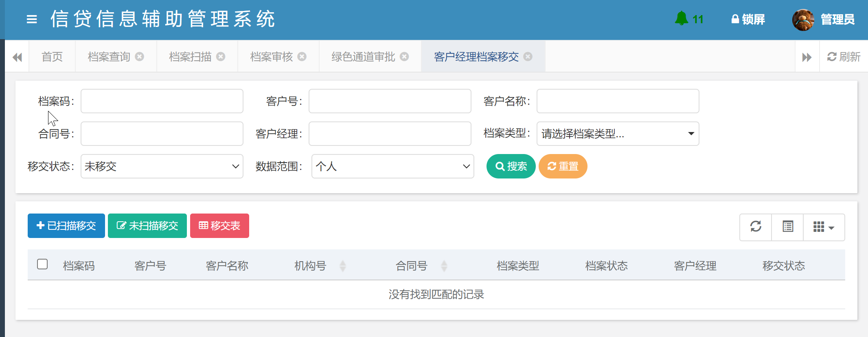Click the 刷新 refresh tab button
This screenshot has height=337, width=868.
(x=844, y=57)
